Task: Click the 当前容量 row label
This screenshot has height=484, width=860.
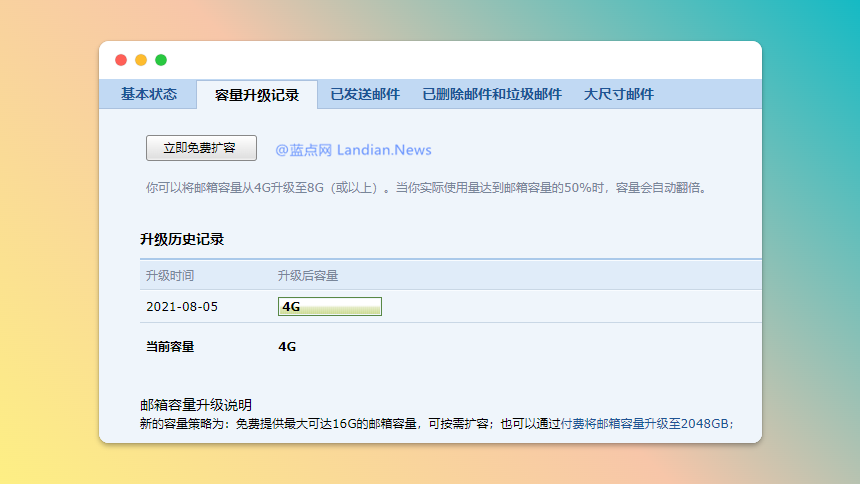Action: [170, 347]
